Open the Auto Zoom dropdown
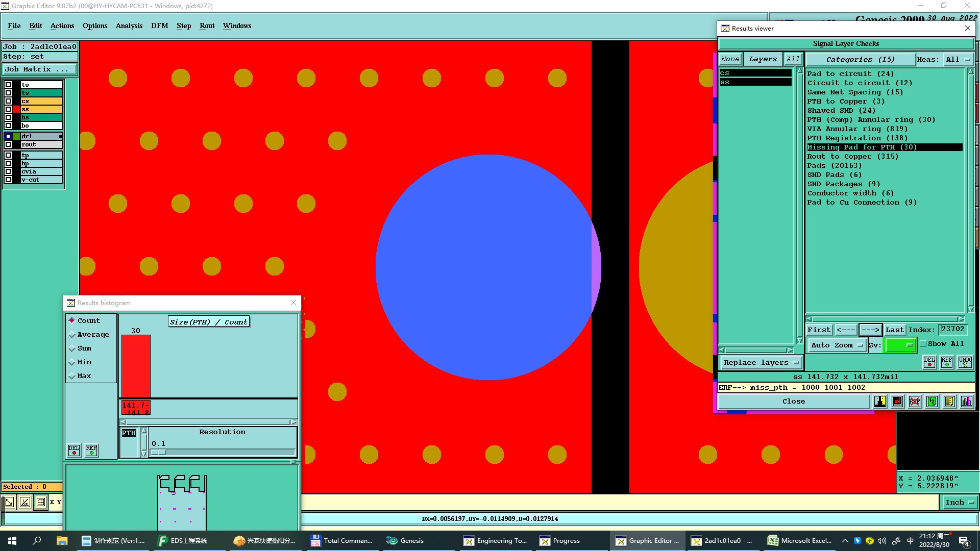The height and width of the screenshot is (551, 980). (x=837, y=345)
